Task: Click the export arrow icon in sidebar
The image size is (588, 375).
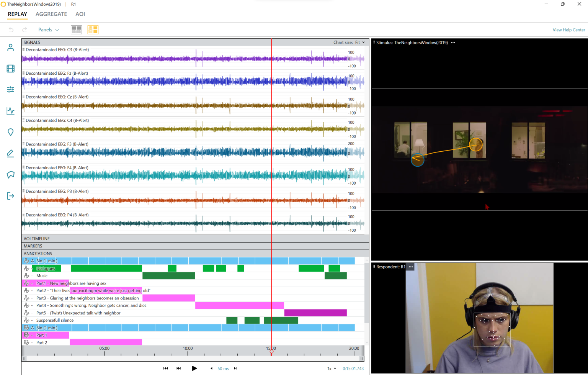Action: pos(11,196)
